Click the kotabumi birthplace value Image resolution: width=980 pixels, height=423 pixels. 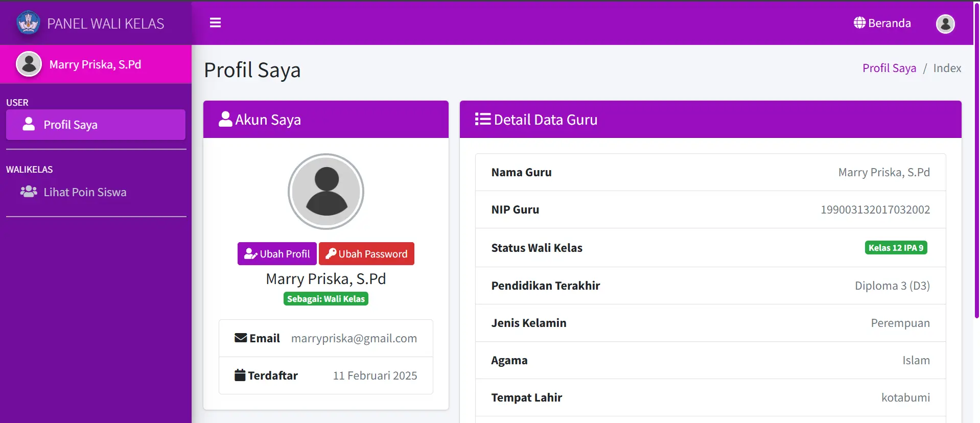click(x=905, y=397)
